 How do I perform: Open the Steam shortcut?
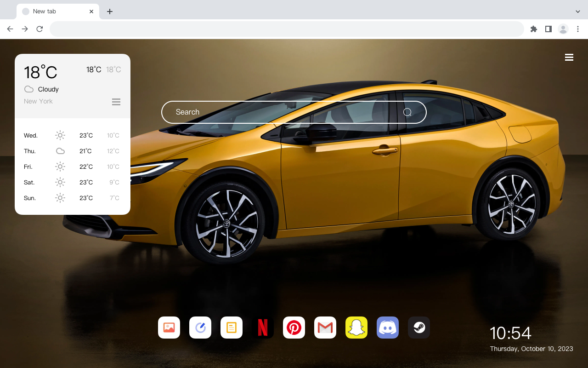[419, 328]
